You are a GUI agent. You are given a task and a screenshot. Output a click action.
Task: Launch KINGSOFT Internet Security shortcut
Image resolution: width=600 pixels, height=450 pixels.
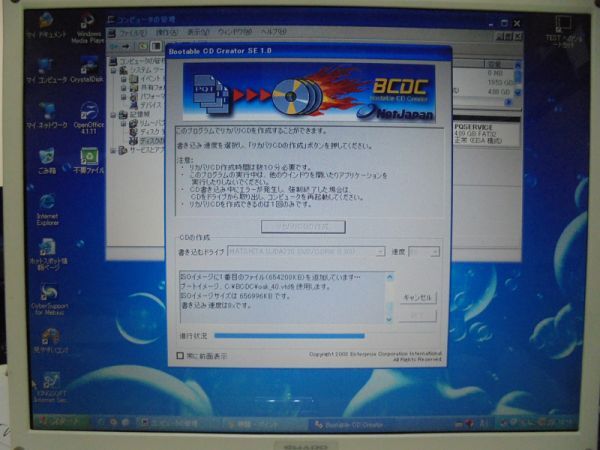pos(51,387)
